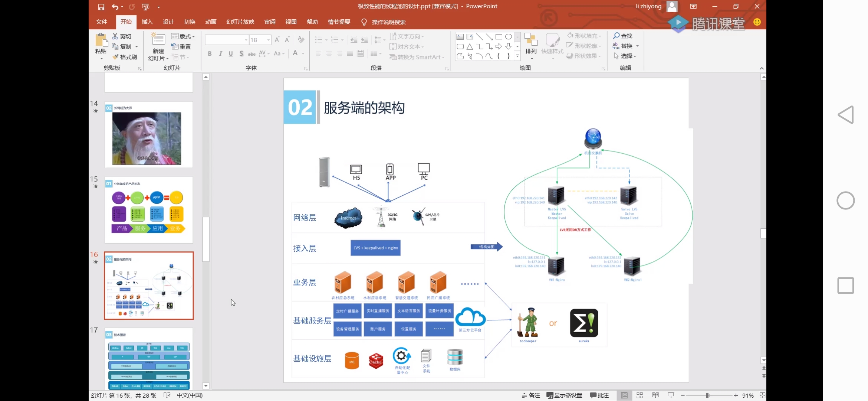Screen dimensions: 868x401
Task: Toggle bold formatting
Action: click(x=210, y=53)
